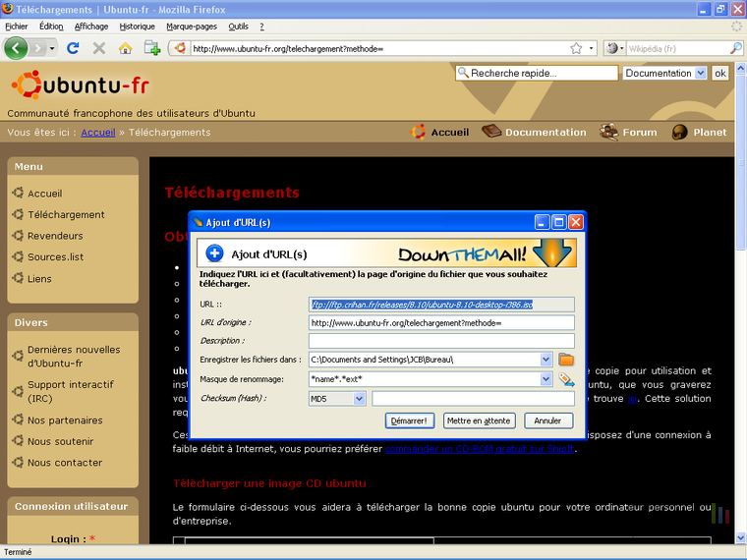Screen dimensions: 747x560
Task: Open the Documentation dropdown on the site
Action: (664, 73)
